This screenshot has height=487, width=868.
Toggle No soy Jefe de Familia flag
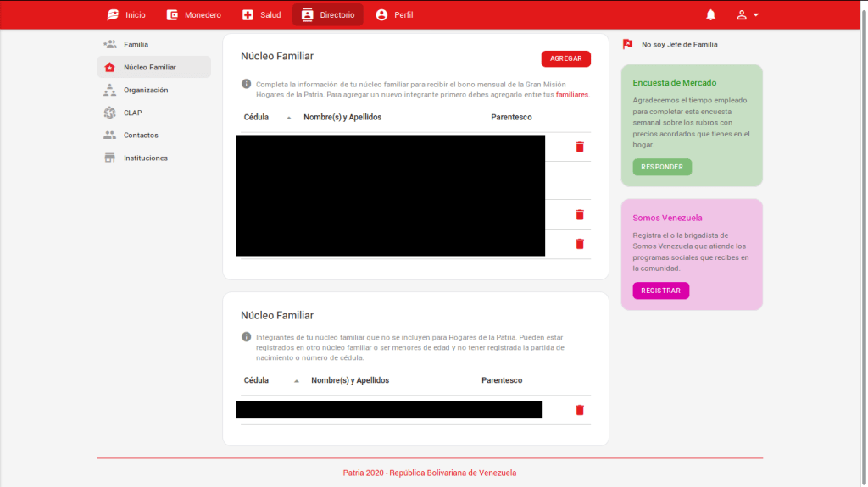(x=628, y=44)
